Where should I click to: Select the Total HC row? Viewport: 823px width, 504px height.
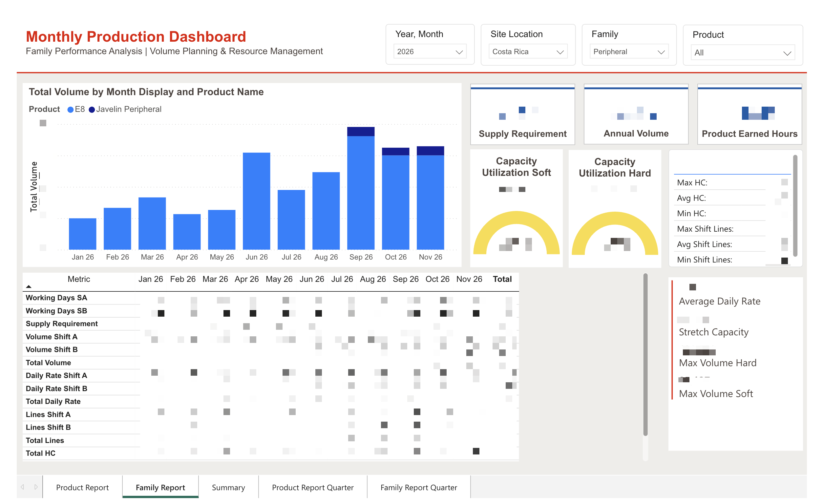(270, 453)
